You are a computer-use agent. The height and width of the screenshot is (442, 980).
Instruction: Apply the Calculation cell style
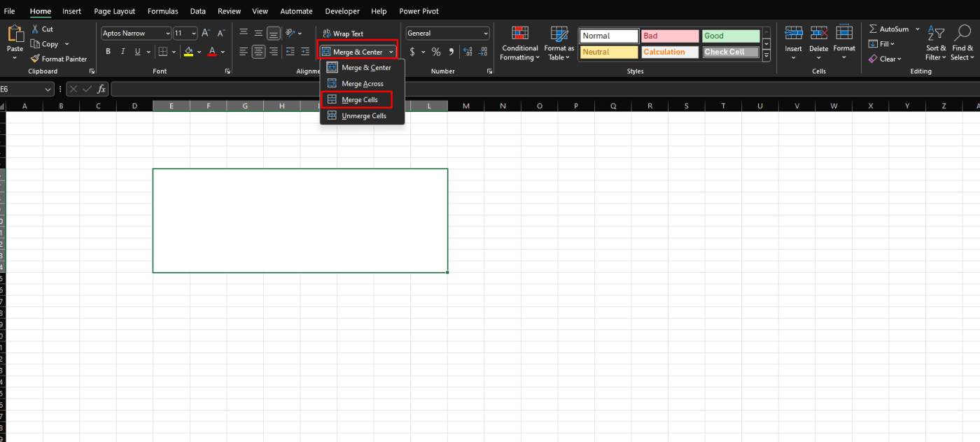point(670,52)
